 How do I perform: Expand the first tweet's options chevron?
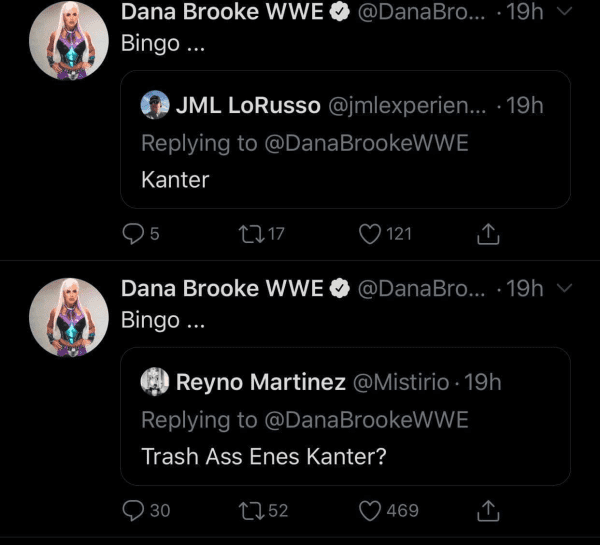tap(562, 11)
